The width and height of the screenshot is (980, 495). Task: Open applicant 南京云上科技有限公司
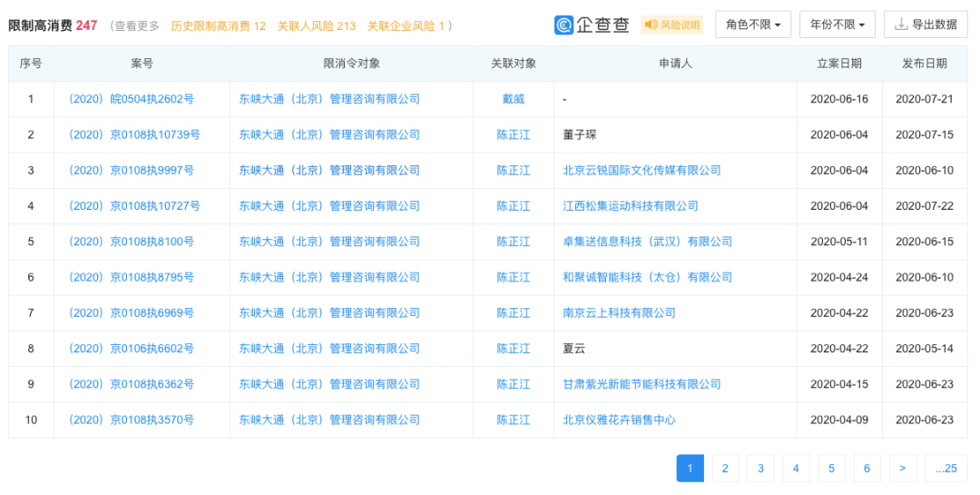(x=620, y=313)
